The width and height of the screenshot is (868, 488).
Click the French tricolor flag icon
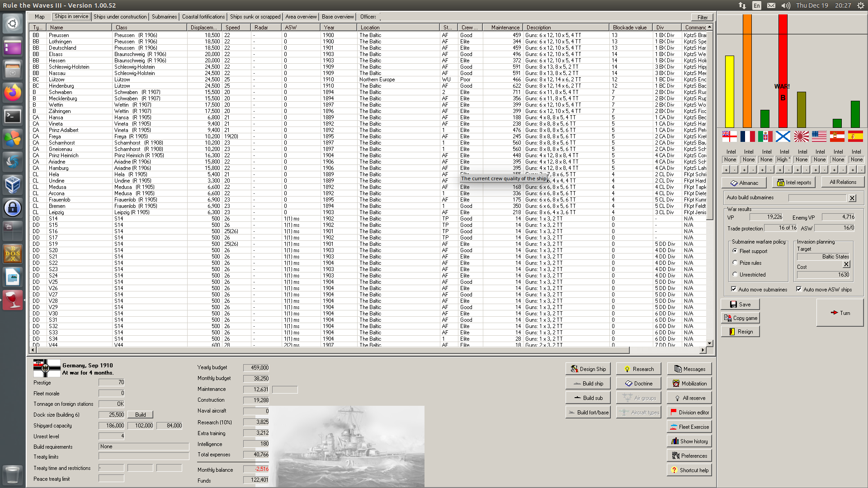[747, 136]
